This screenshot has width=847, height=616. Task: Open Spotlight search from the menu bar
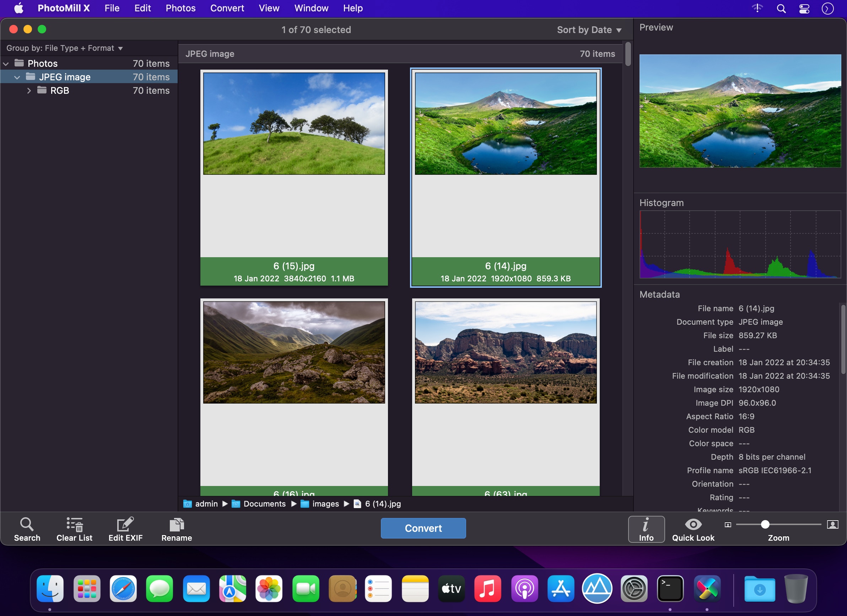[780, 8]
